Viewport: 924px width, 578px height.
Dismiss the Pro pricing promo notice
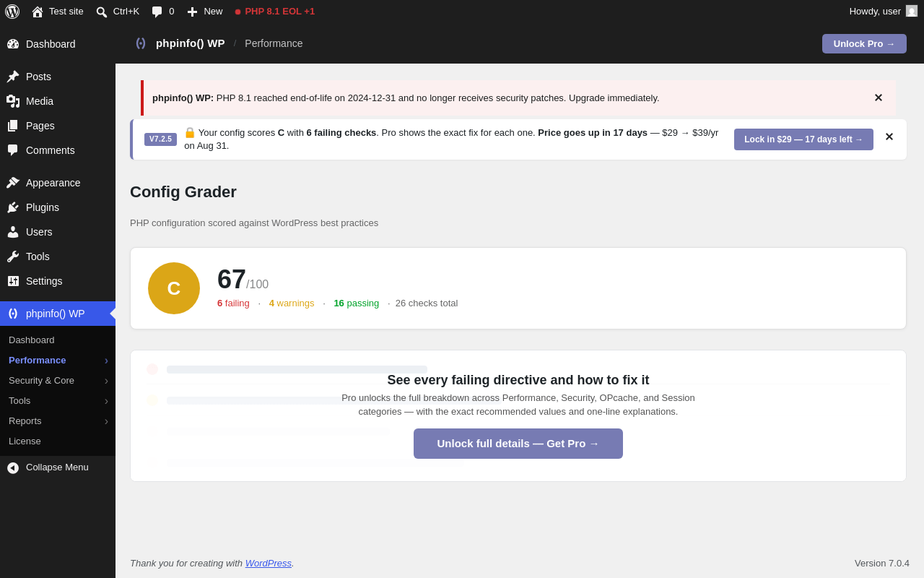[x=889, y=137]
